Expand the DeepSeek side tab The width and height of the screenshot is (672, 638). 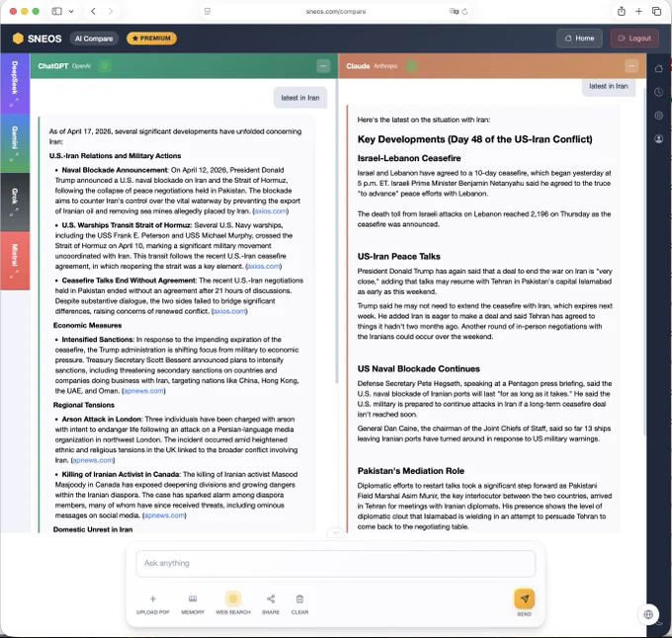(x=15, y=84)
